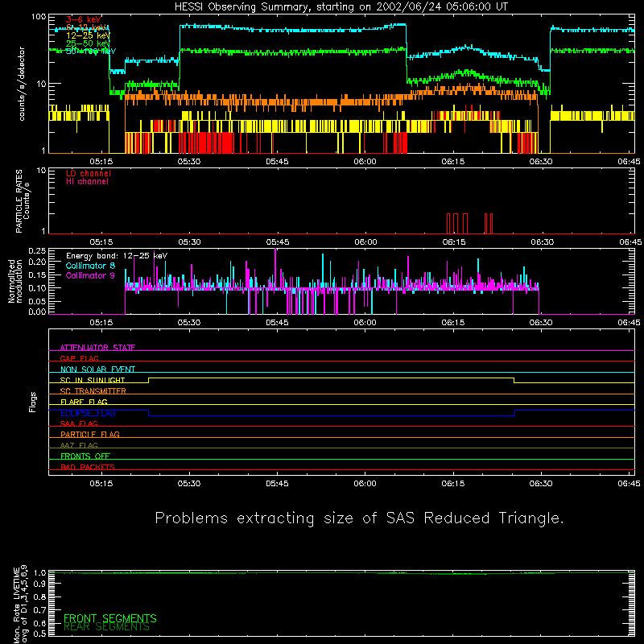Select the 3-6 keV legend label
The width and height of the screenshot is (644, 644).
84,19
